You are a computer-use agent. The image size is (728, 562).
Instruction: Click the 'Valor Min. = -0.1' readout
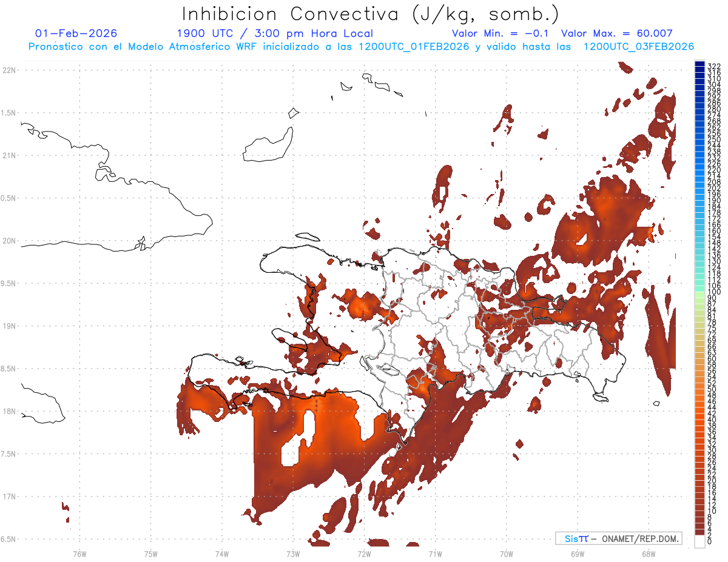click(x=500, y=33)
